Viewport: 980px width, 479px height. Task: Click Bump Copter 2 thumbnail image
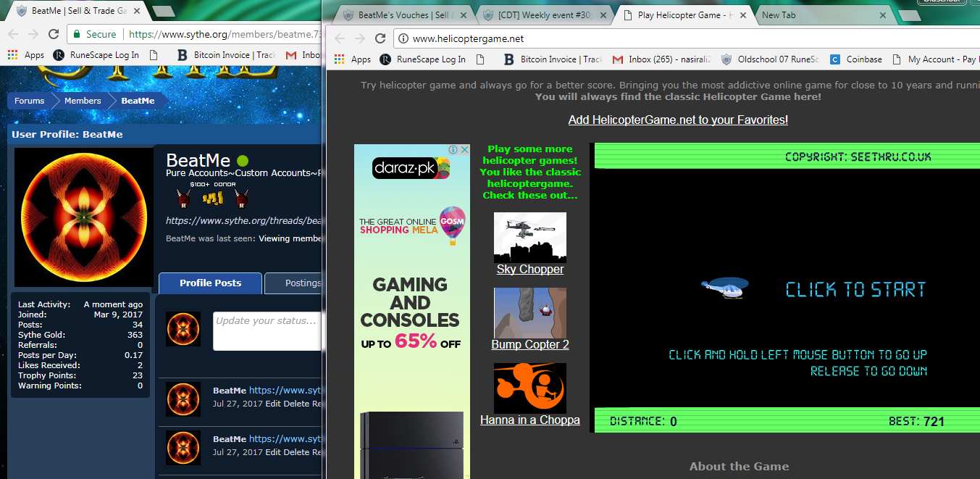(530, 313)
